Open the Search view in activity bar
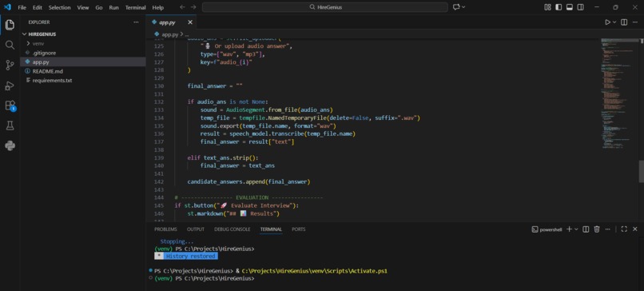The image size is (644, 291). click(x=10, y=45)
